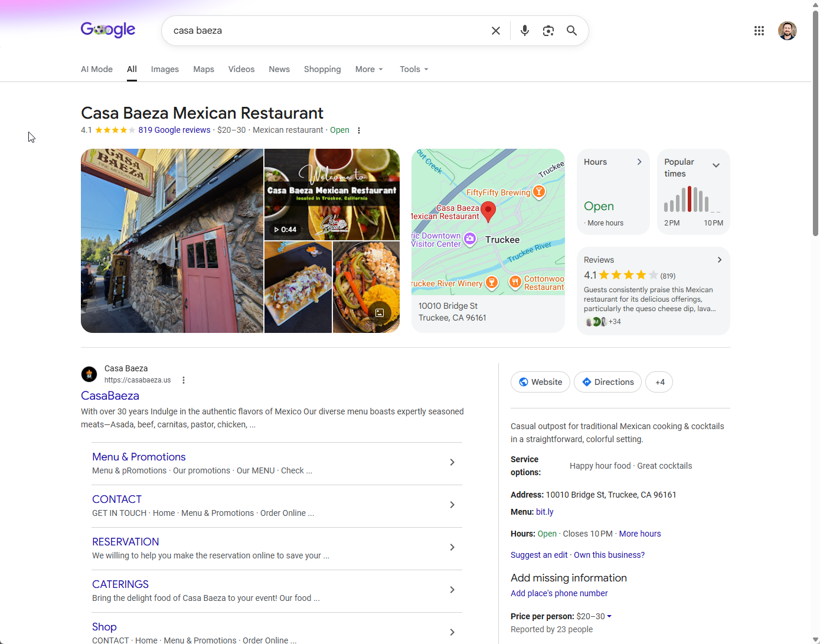The height and width of the screenshot is (644, 820).
Task: Click Suggest an edit
Action: coord(539,555)
